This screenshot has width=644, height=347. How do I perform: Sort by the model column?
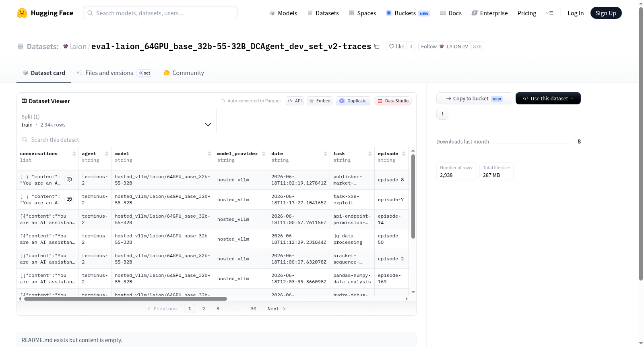(209, 154)
